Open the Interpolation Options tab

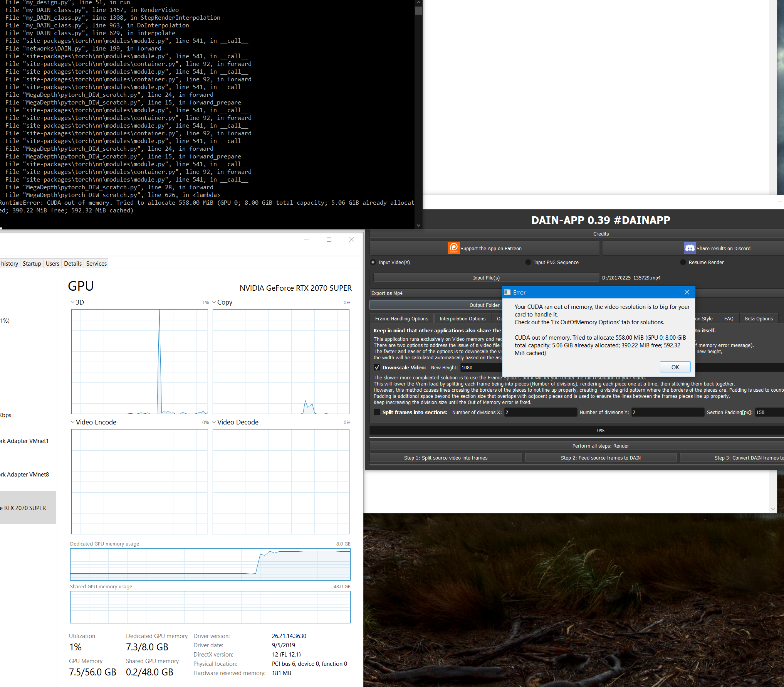tap(462, 318)
